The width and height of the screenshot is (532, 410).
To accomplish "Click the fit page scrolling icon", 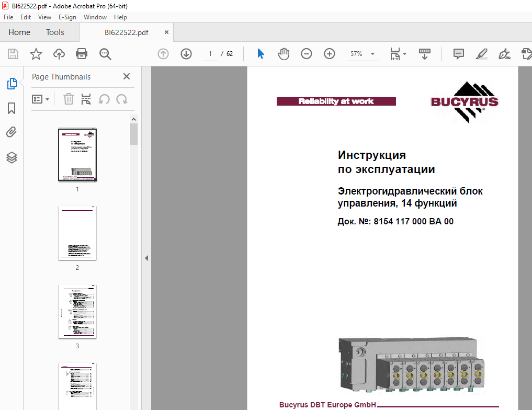I will [395, 54].
